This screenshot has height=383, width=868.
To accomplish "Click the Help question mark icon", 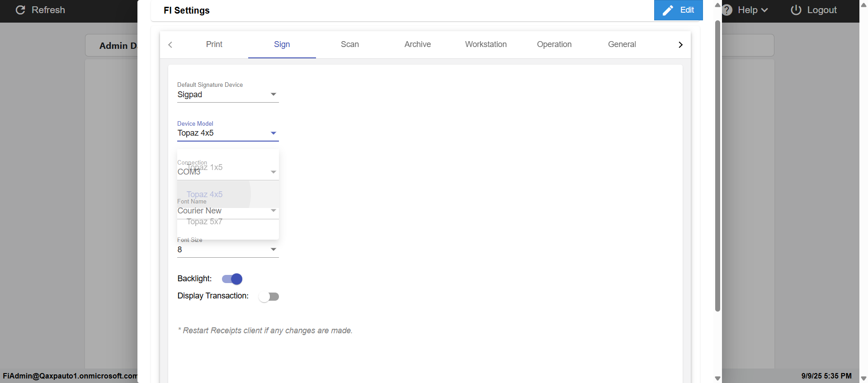I will pos(727,10).
